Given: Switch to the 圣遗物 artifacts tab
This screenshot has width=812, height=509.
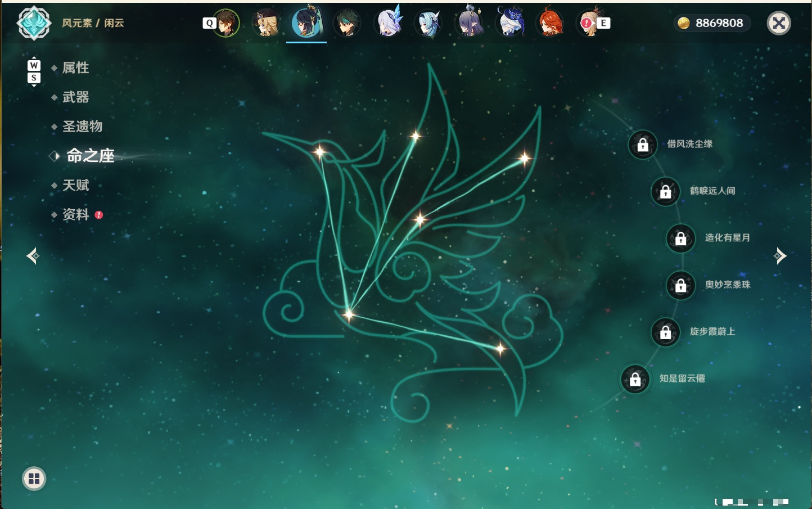Looking at the screenshot, I should pyautogui.click(x=82, y=127).
